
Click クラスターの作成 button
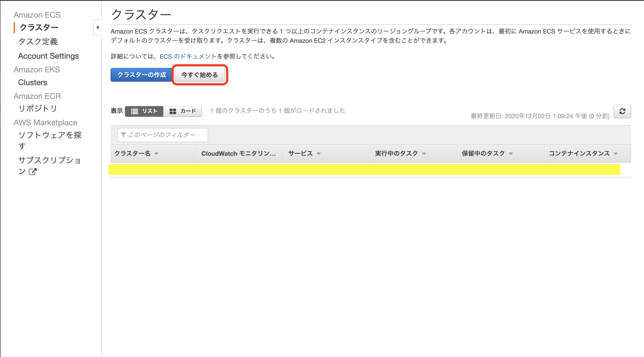[141, 75]
